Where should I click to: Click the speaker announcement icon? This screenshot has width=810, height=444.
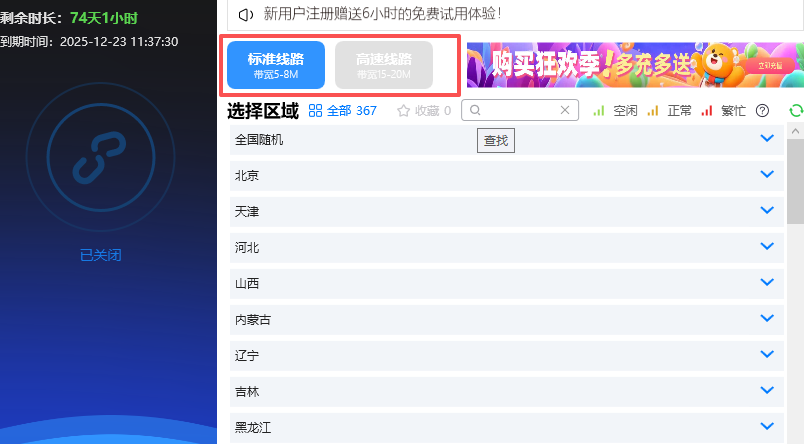(246, 14)
